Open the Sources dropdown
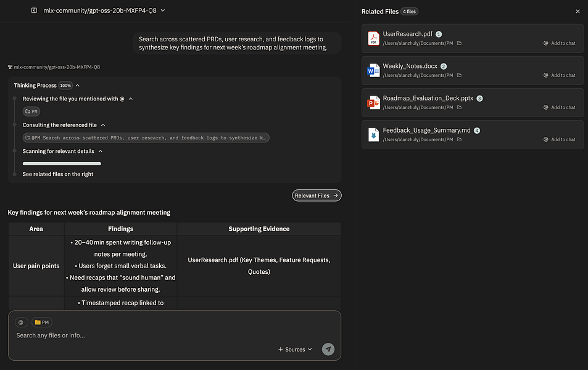This screenshot has width=588, height=370. click(x=296, y=350)
